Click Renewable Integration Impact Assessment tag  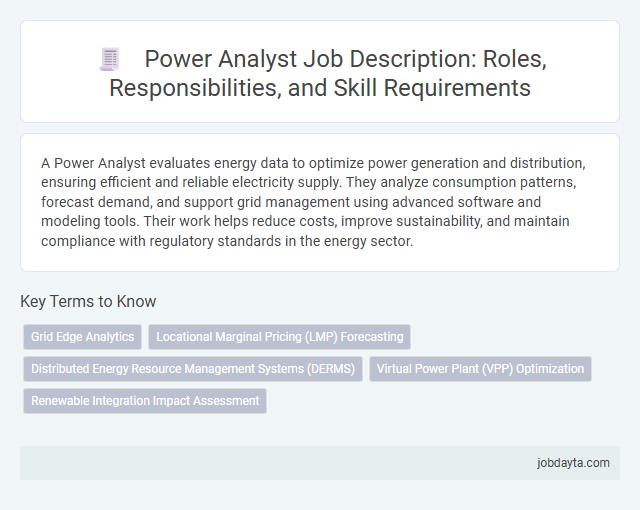(x=145, y=401)
